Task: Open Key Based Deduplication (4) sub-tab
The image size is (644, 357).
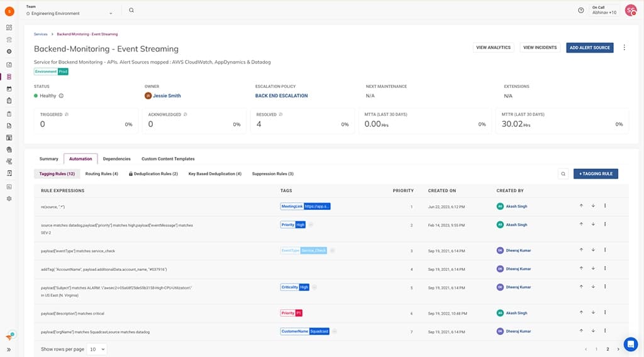Action: pos(215,174)
